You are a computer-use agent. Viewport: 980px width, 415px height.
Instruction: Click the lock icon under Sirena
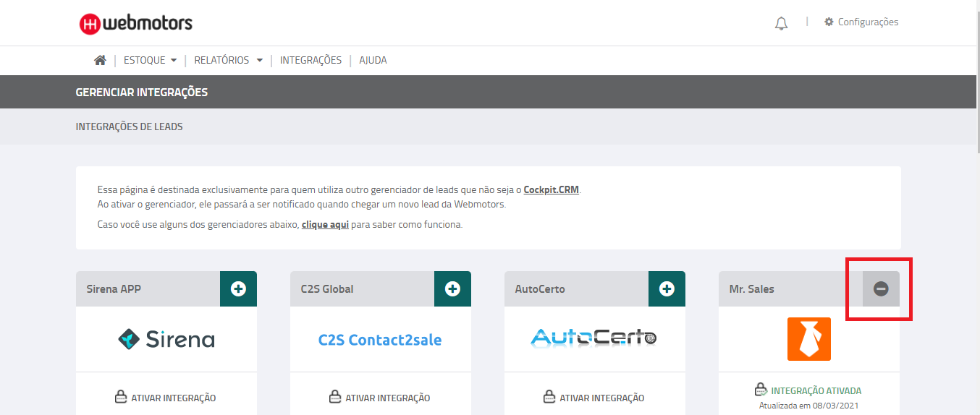(121, 396)
